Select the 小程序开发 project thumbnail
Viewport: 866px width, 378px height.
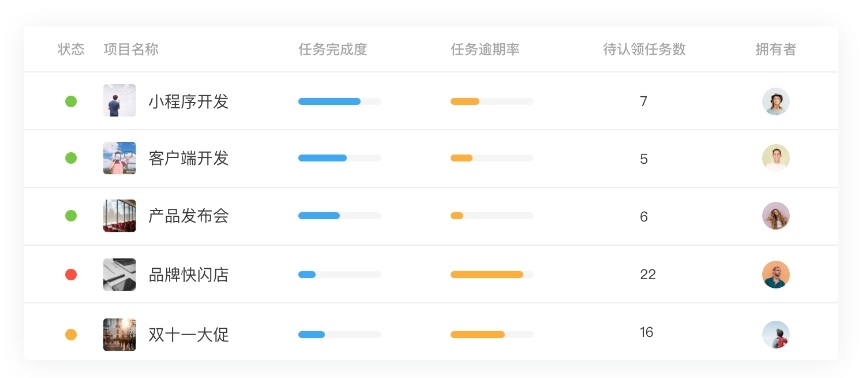[119, 100]
